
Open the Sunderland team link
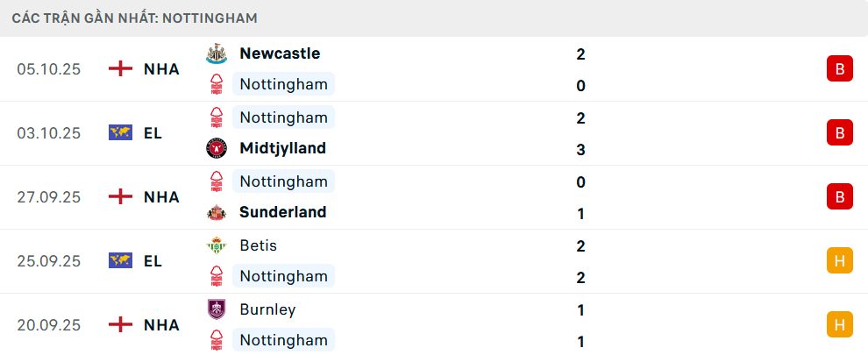(282, 212)
